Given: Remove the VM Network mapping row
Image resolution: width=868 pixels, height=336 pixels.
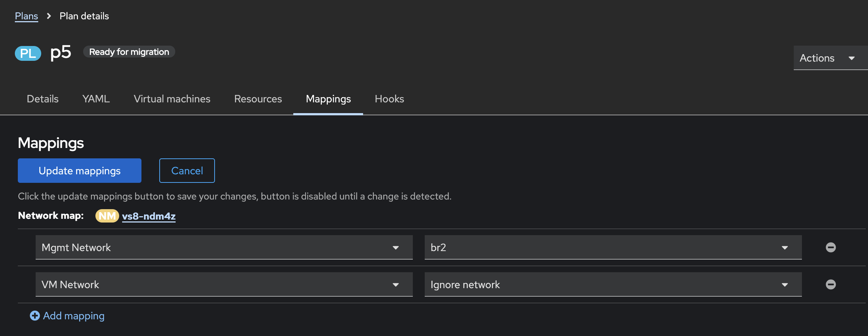Looking at the screenshot, I should [x=831, y=284].
